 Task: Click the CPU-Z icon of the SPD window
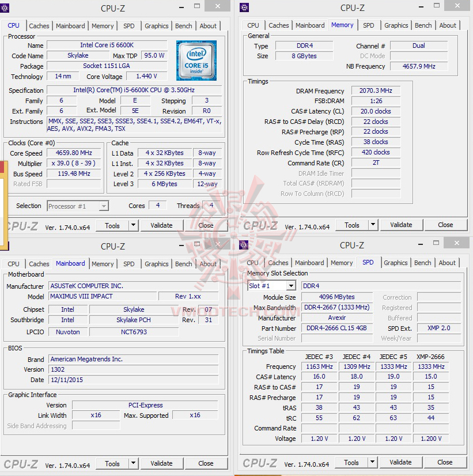244,245
